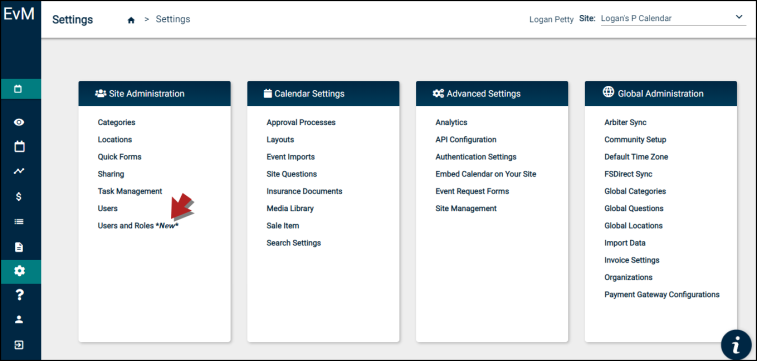Open Event Request Forms
The height and width of the screenshot is (361, 757).
pyautogui.click(x=472, y=191)
